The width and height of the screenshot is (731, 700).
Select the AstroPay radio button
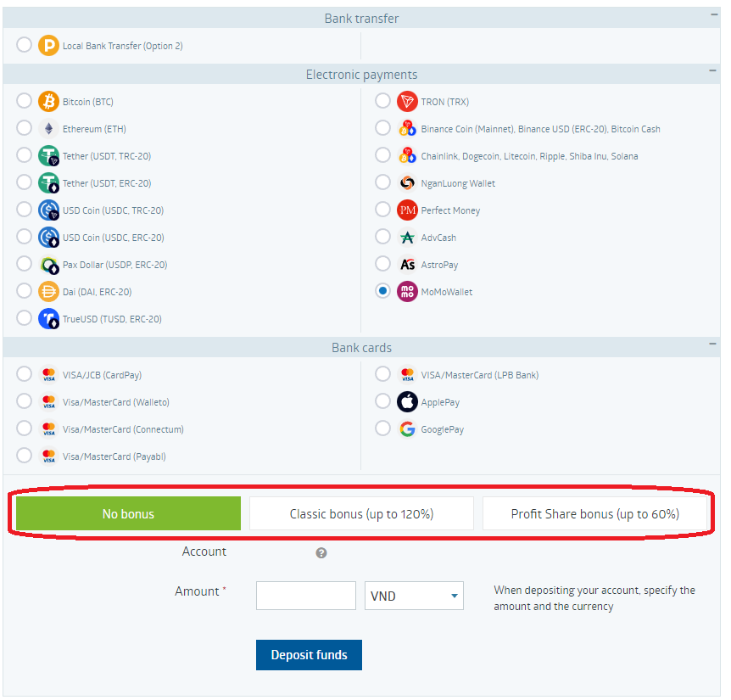(x=382, y=263)
